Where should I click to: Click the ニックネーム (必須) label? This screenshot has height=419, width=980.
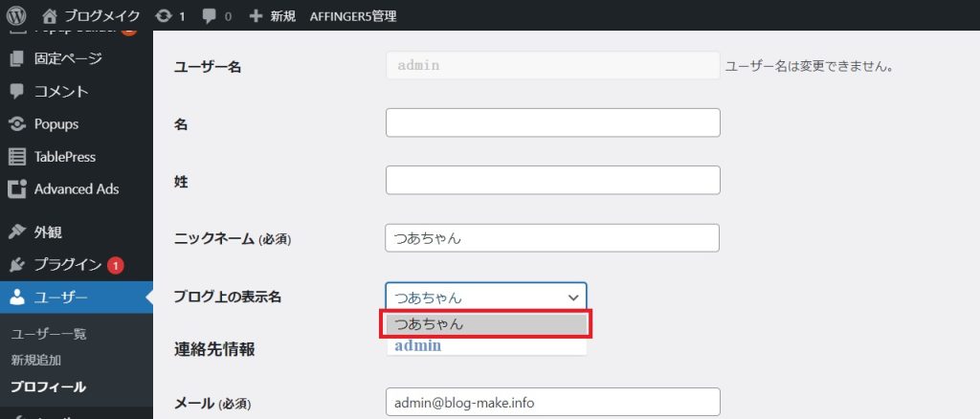pos(233,238)
